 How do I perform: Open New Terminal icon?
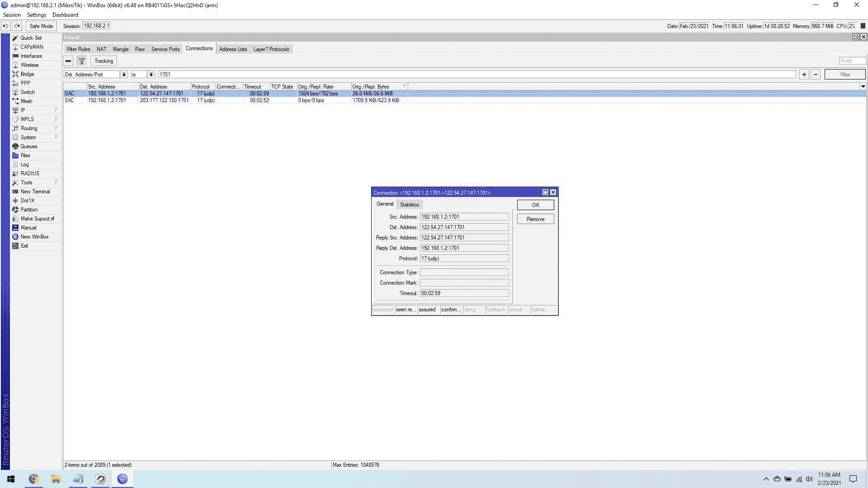click(x=15, y=192)
